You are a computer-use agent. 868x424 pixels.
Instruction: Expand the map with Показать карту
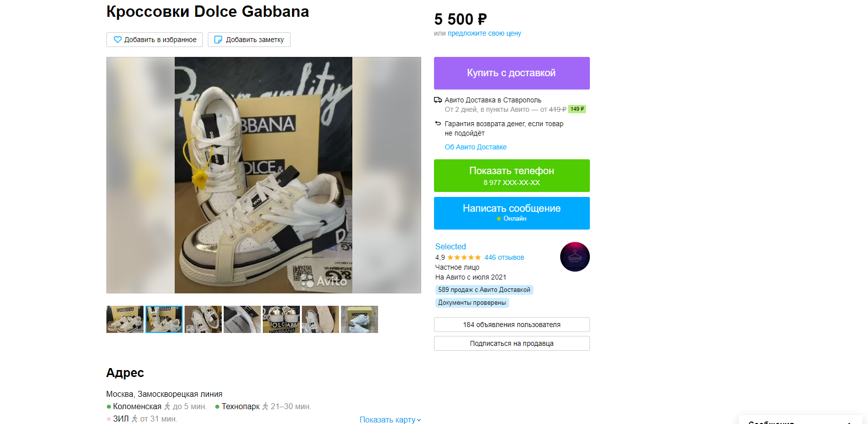pyautogui.click(x=390, y=420)
